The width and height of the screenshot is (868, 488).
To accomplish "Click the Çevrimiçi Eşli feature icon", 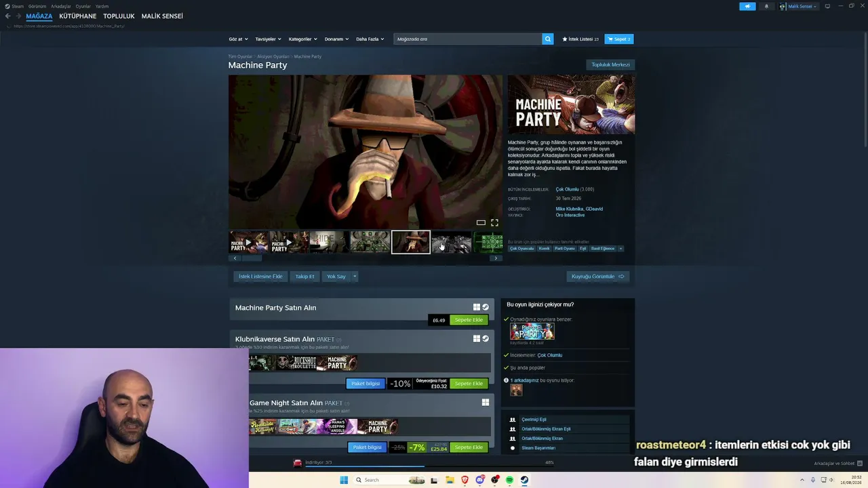I will pyautogui.click(x=513, y=420).
